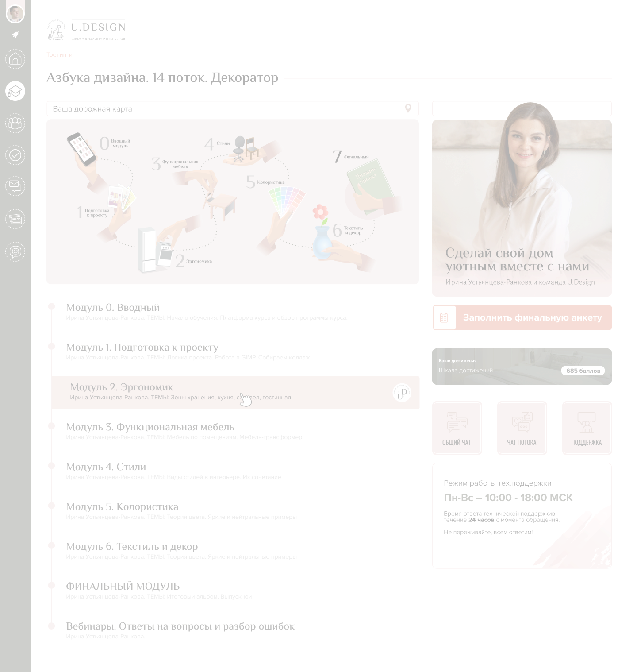Click Заполнить финальную анкету button
The image size is (637, 672).
click(x=522, y=317)
